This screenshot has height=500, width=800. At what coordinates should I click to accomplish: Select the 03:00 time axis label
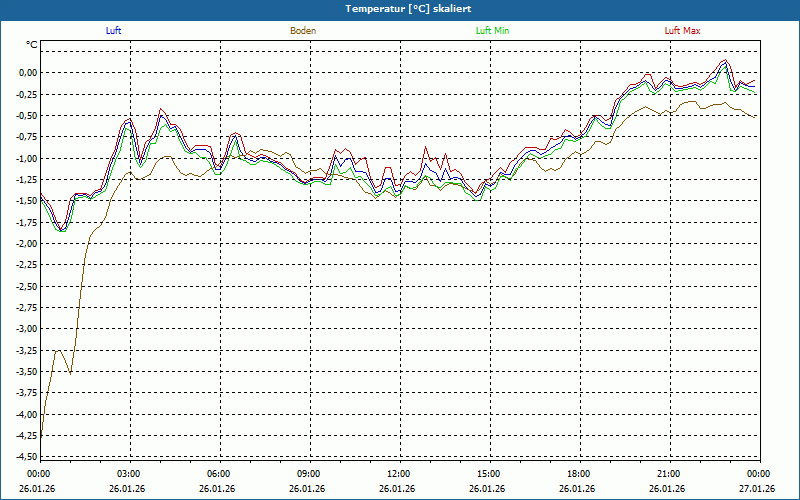(x=128, y=474)
